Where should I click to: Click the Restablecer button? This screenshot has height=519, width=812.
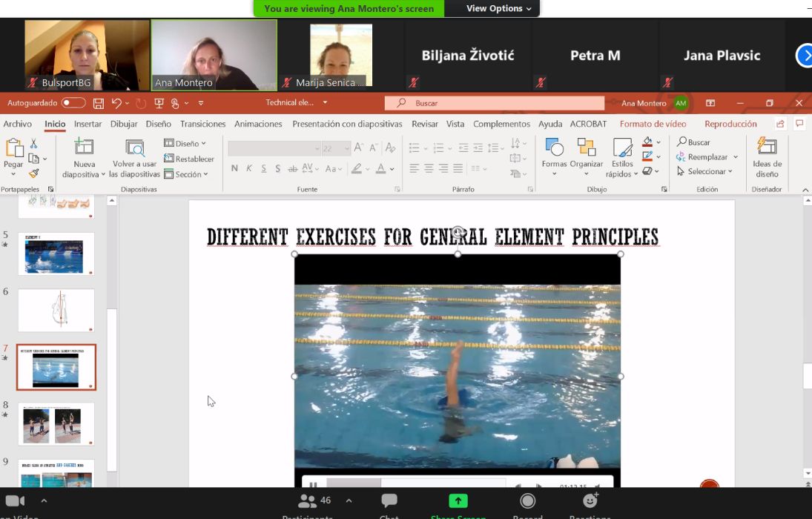click(189, 159)
